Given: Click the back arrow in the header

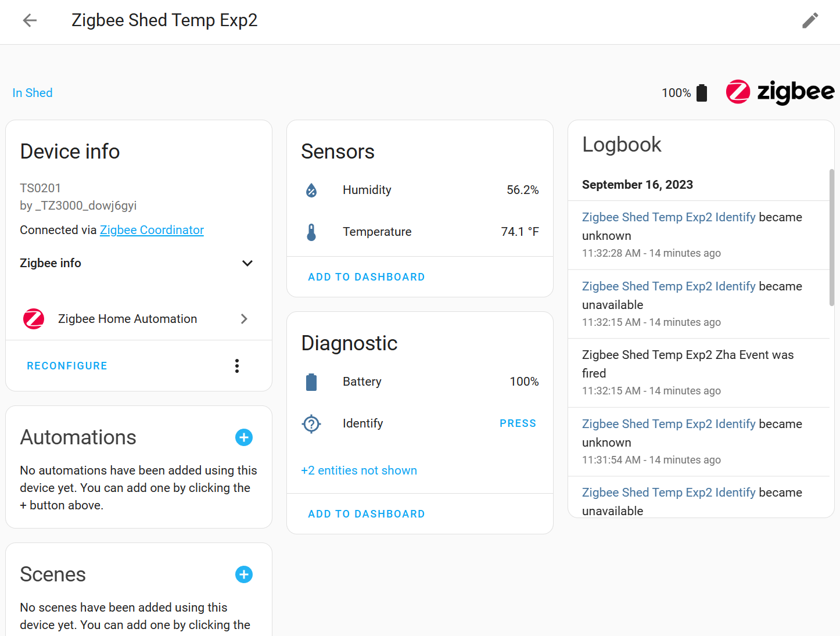Looking at the screenshot, I should 29,20.
